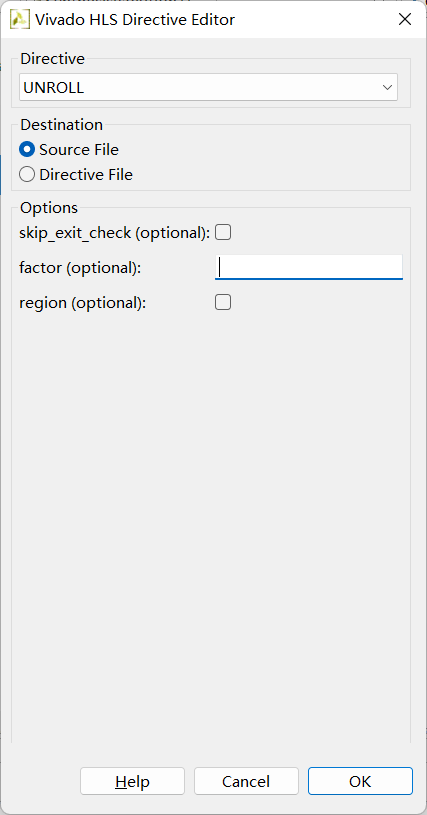Click the UNROLL text in Directive box
This screenshot has width=427, height=815.
point(54,88)
